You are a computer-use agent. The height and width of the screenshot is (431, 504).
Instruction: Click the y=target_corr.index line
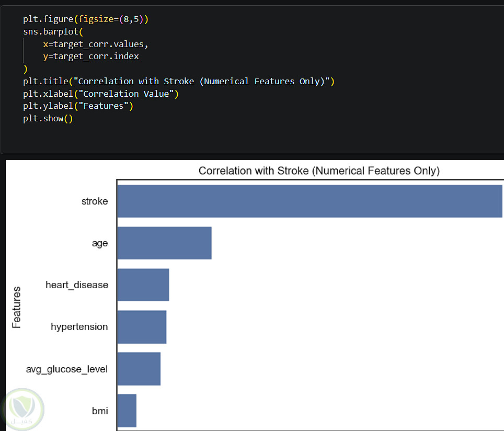91,56
